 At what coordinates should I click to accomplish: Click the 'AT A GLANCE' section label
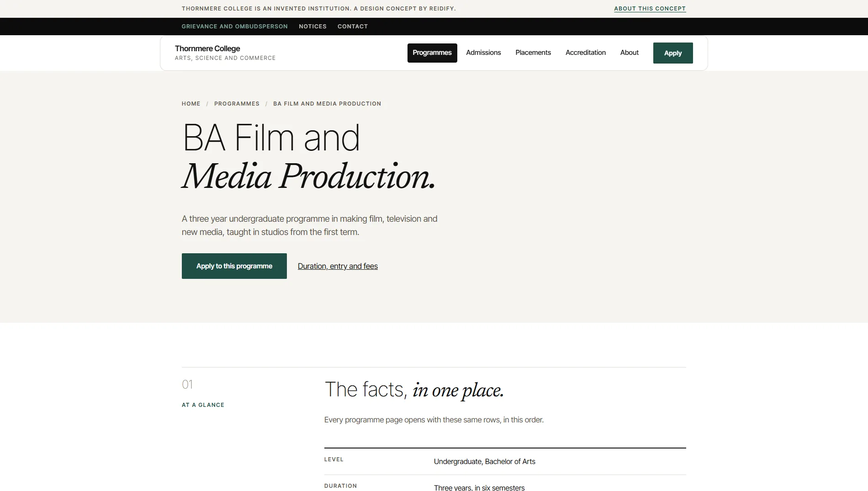[203, 405]
